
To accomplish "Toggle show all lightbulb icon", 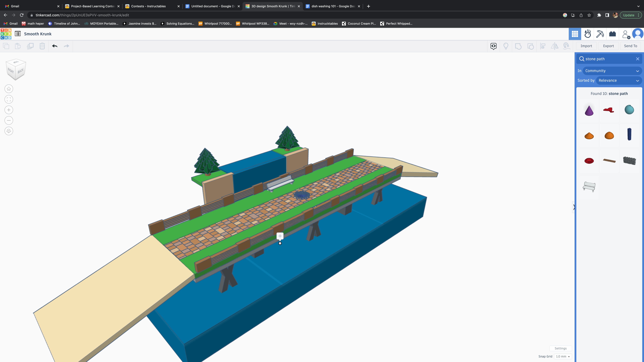I will click(506, 46).
